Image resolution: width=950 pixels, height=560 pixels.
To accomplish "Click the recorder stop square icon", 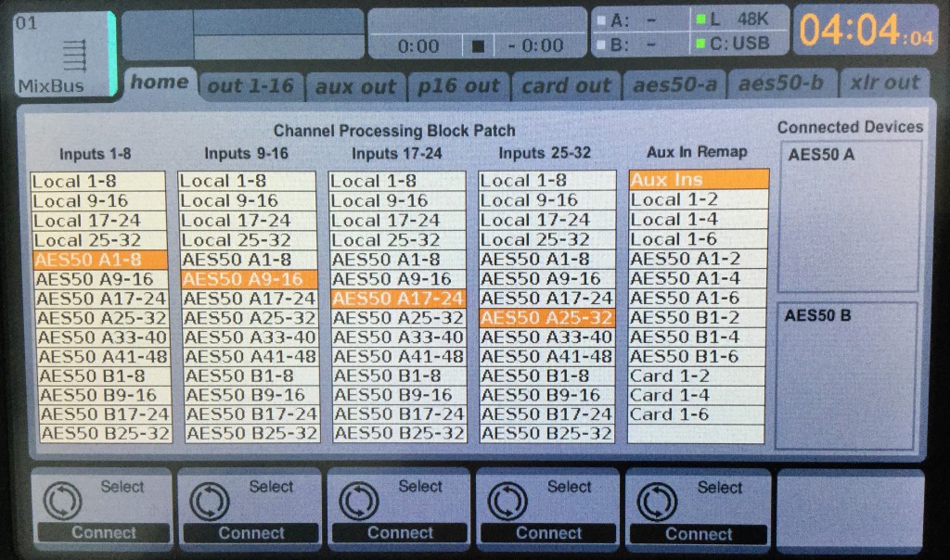I will pyautogui.click(x=478, y=46).
